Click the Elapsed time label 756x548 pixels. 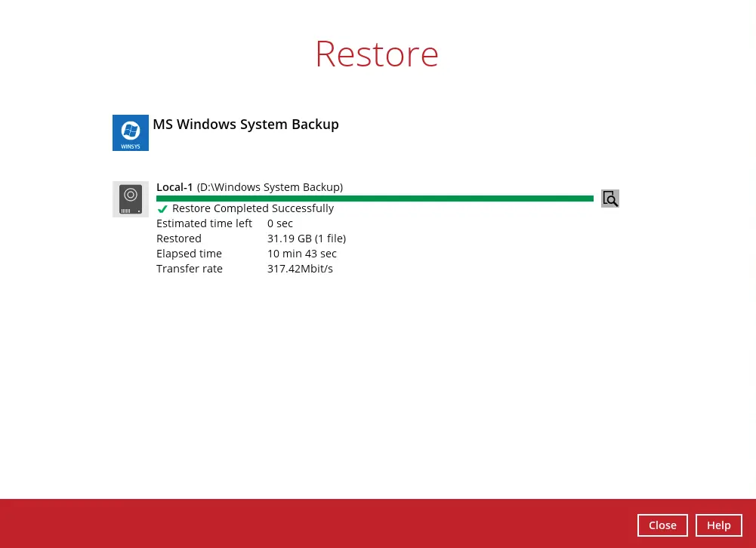click(189, 254)
